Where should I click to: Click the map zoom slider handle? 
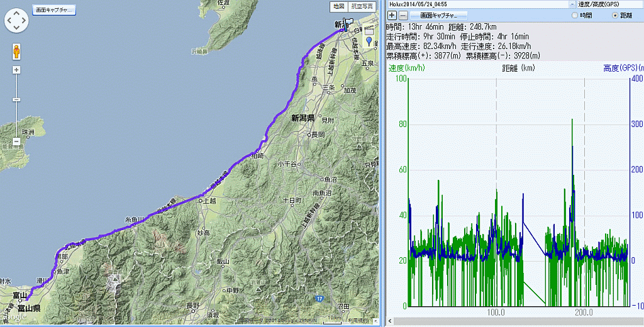pyautogui.click(x=16, y=99)
